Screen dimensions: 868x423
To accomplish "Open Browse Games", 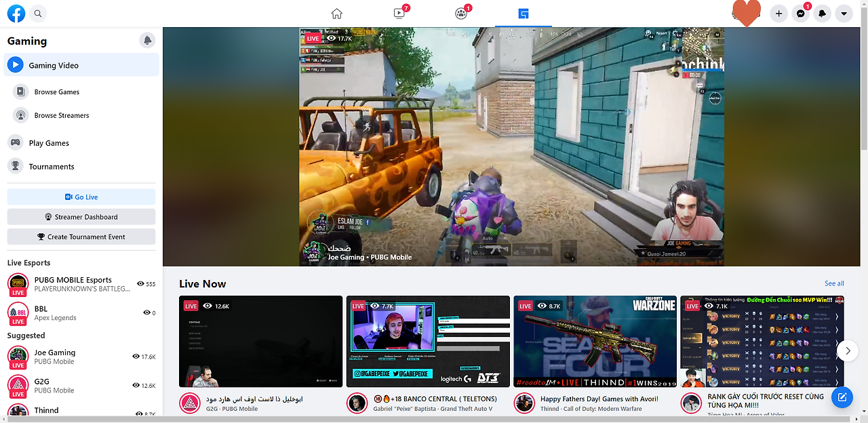I will (x=81, y=92).
